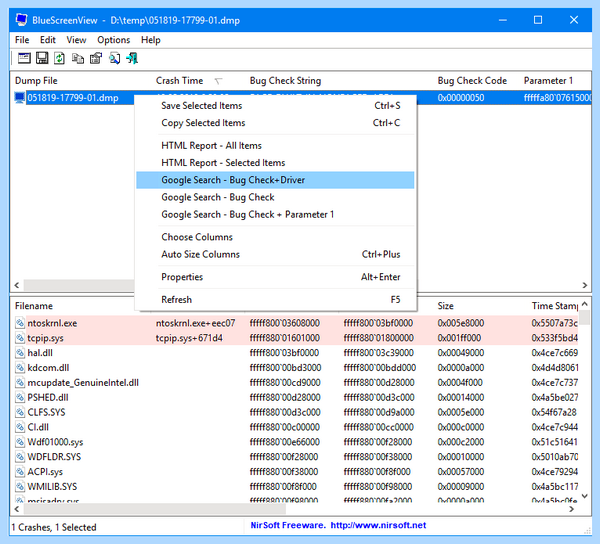This screenshot has width=600, height=544.
Task: Sort by Parameter 1 column header
Action: 548,81
